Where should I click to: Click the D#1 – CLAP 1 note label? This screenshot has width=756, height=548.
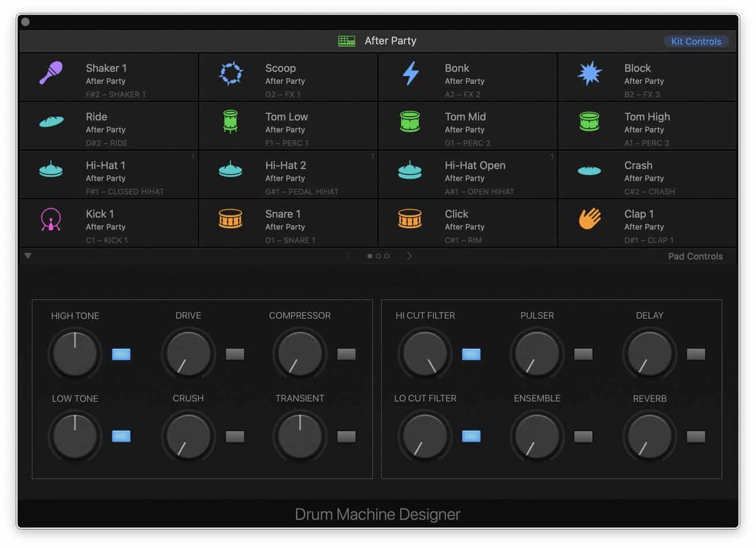pyautogui.click(x=649, y=241)
